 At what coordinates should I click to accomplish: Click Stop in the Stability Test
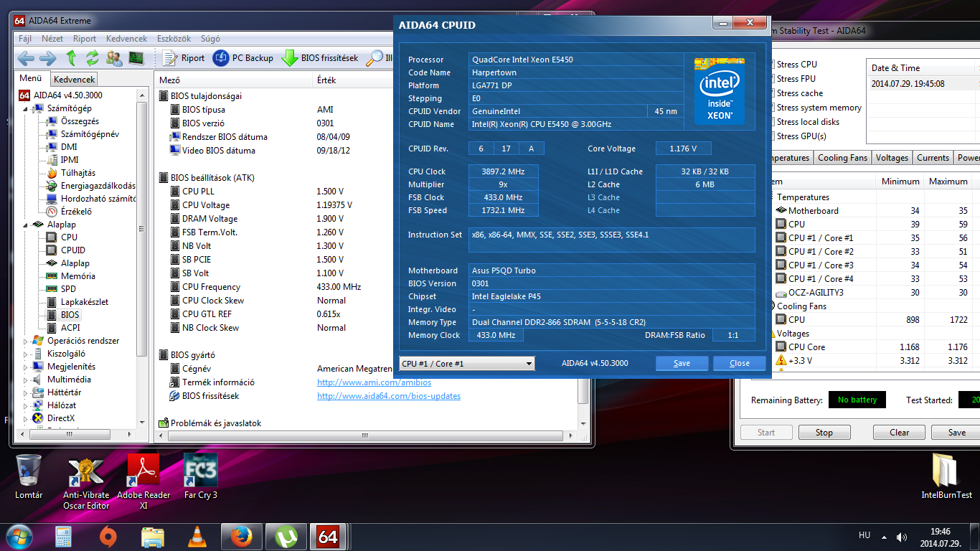pyautogui.click(x=824, y=433)
